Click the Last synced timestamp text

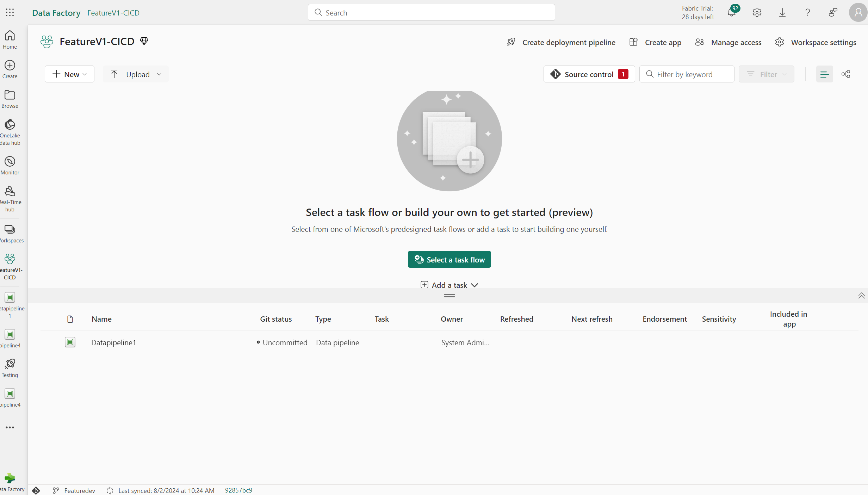point(166,490)
